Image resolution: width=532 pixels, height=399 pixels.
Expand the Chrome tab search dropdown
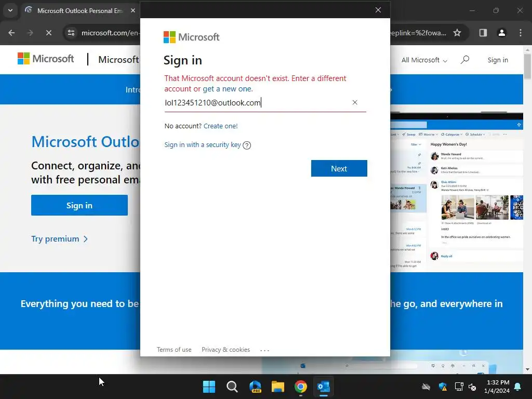pos(10,10)
